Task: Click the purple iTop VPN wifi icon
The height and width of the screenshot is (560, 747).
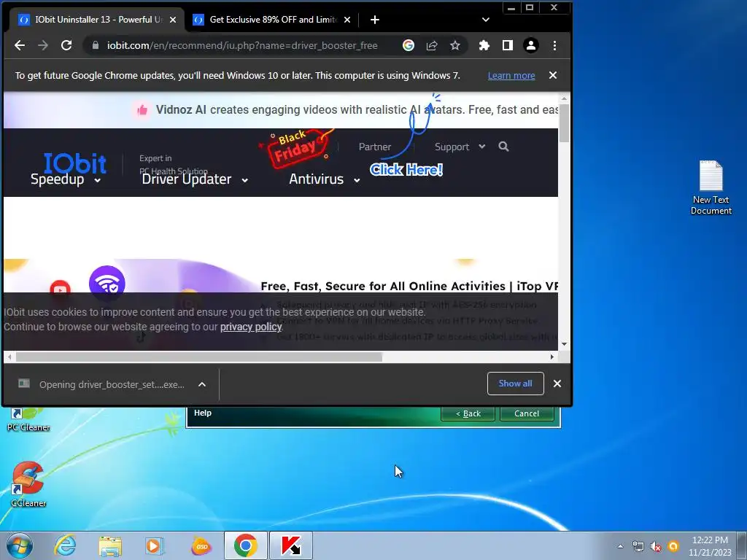Action: click(107, 283)
